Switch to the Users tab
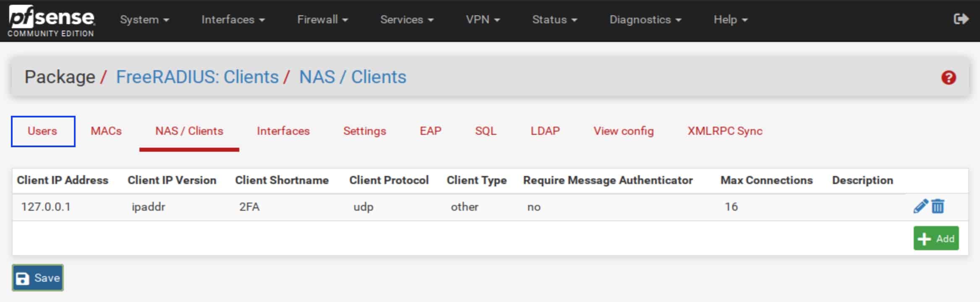 [x=43, y=131]
